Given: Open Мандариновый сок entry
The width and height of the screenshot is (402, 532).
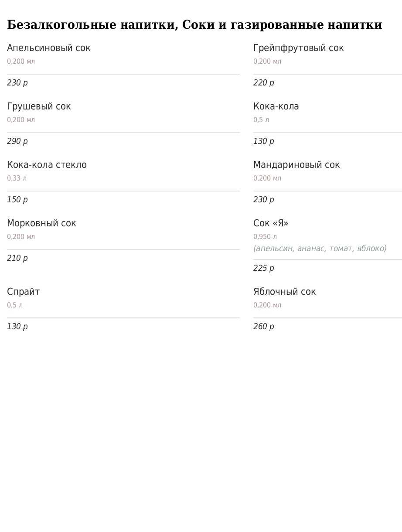Looking at the screenshot, I should tap(296, 165).
